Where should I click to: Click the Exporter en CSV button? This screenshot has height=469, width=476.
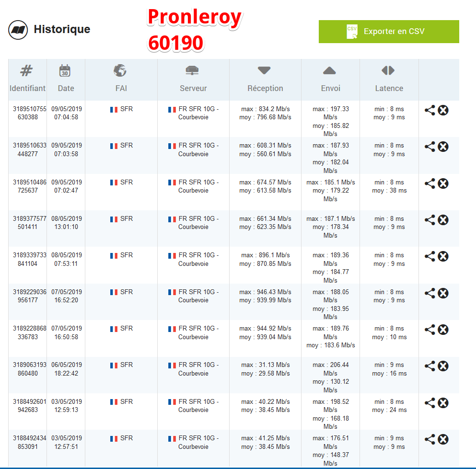click(389, 32)
